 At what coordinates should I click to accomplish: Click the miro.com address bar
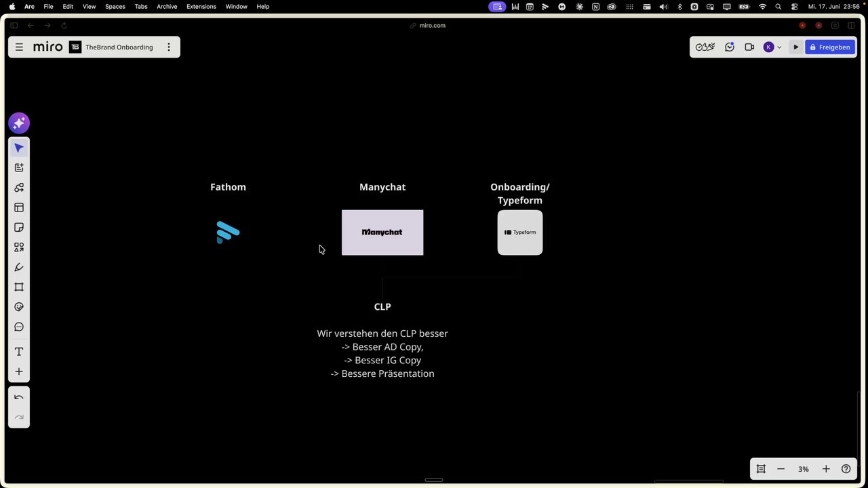tap(427, 26)
